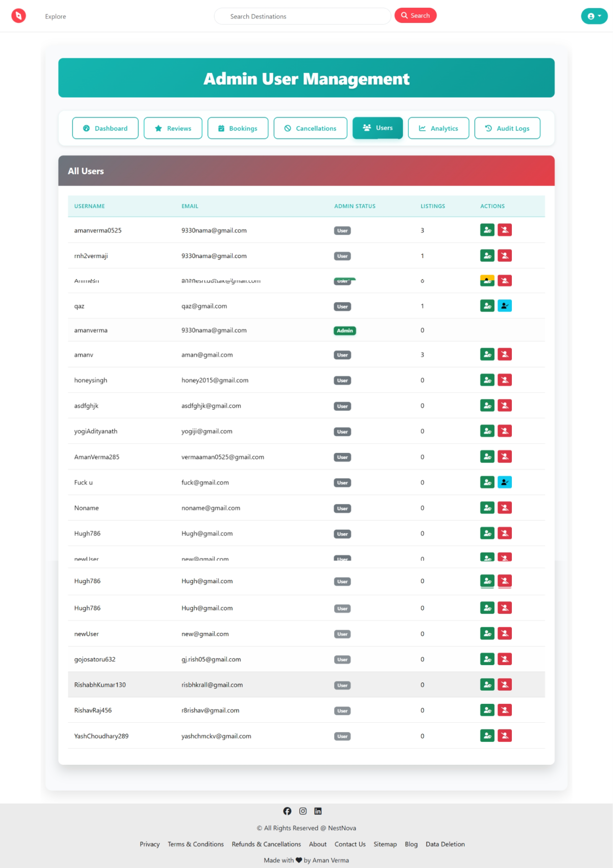Click the Explore link in the navbar
Viewport: 613px width, 868px height.
(x=55, y=16)
